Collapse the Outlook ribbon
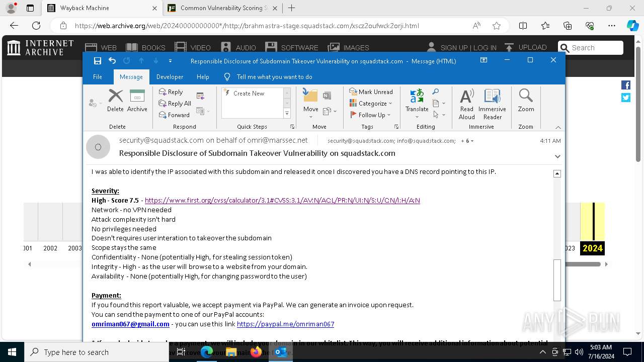The height and width of the screenshot is (362, 644). click(x=558, y=127)
